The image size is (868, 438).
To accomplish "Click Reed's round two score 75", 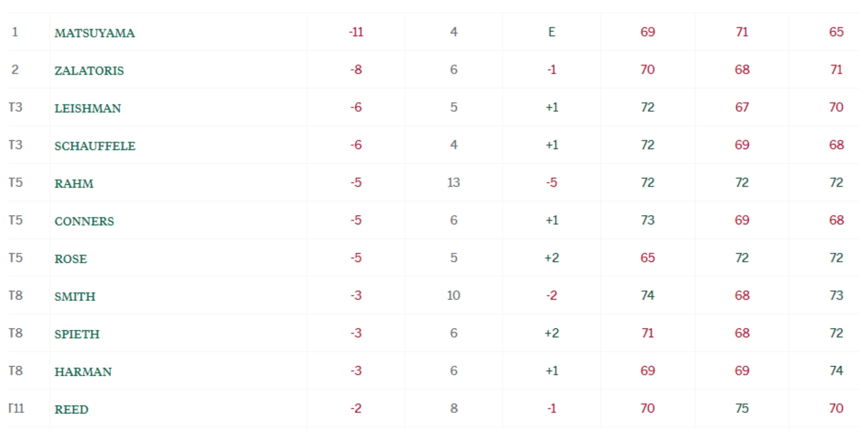I will pos(742,409).
